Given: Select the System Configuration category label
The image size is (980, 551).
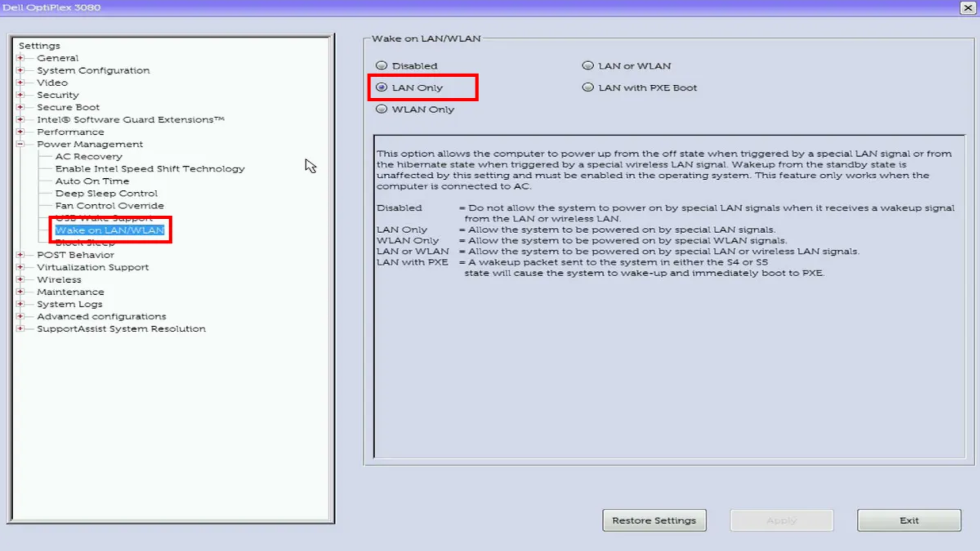Looking at the screenshot, I should click(x=93, y=70).
